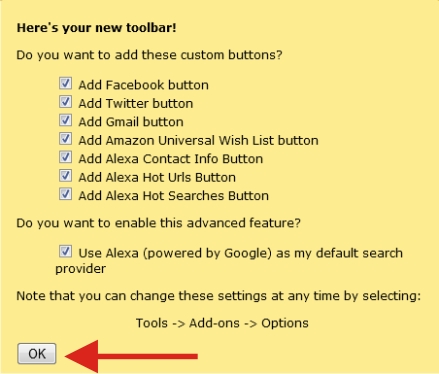This screenshot has height=374, width=439.
Task: Click 'Add Alexa Hot Searches Button' text
Action: (x=174, y=196)
